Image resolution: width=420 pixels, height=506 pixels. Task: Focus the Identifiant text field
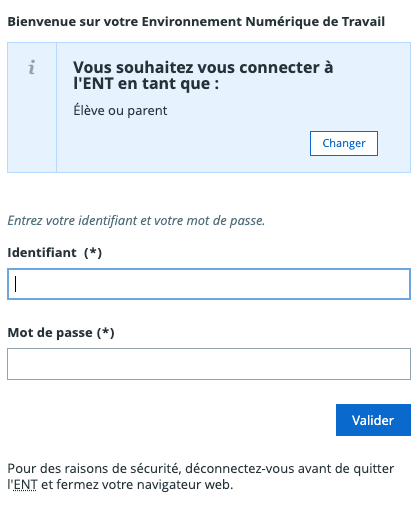point(209,284)
